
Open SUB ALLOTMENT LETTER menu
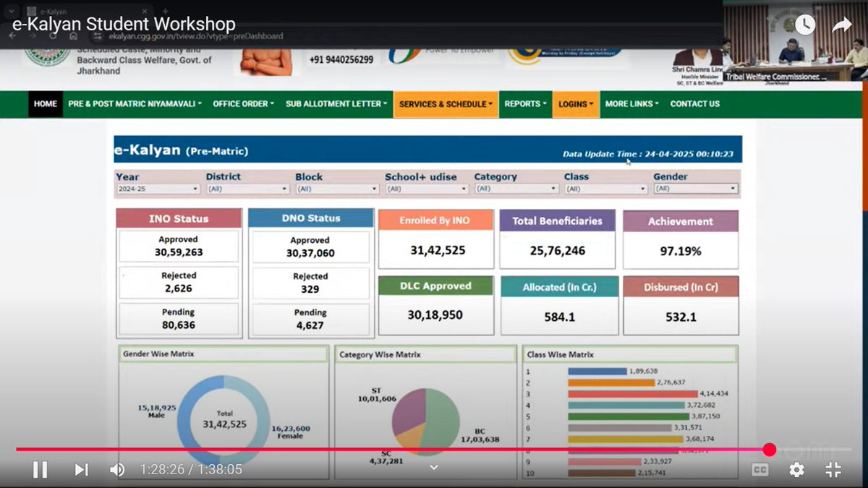coord(336,104)
